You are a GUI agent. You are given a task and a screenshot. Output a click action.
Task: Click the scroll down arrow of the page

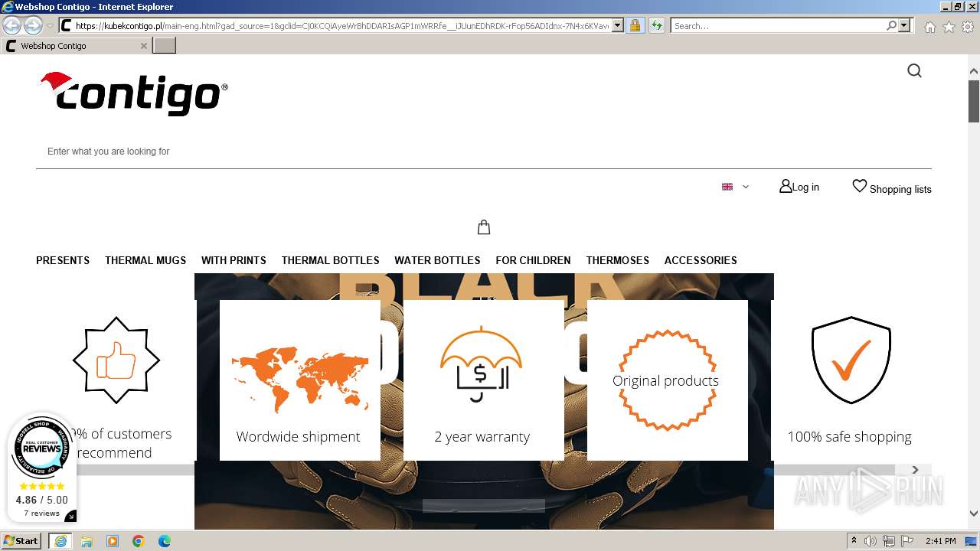pyautogui.click(x=974, y=514)
